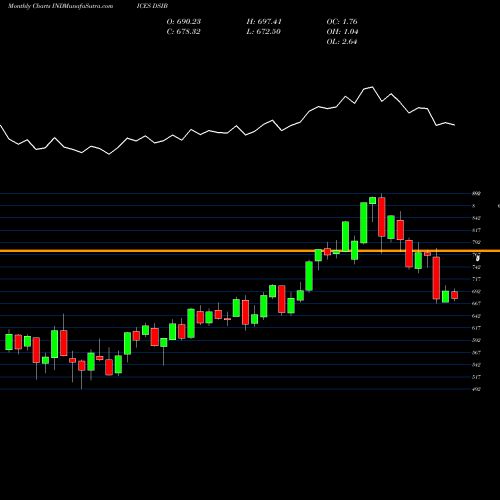Select the low value 'L: 672.50'

(x=263, y=32)
